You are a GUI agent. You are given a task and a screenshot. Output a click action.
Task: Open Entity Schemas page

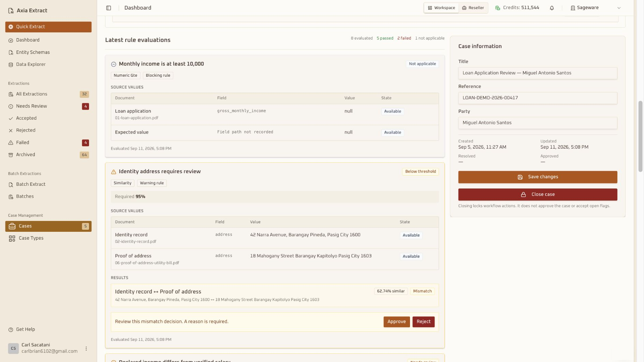tap(48, 52)
